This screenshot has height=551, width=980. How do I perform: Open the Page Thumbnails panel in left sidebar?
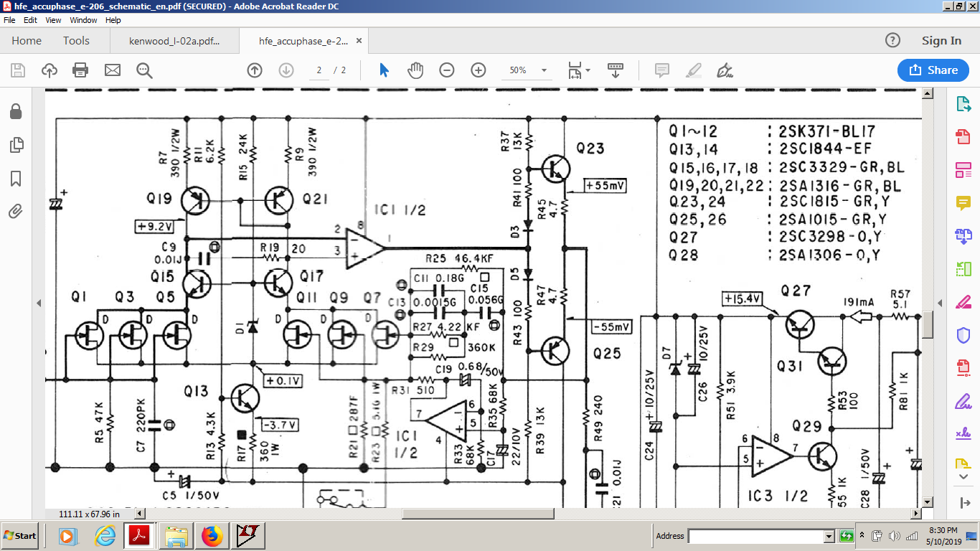15,145
